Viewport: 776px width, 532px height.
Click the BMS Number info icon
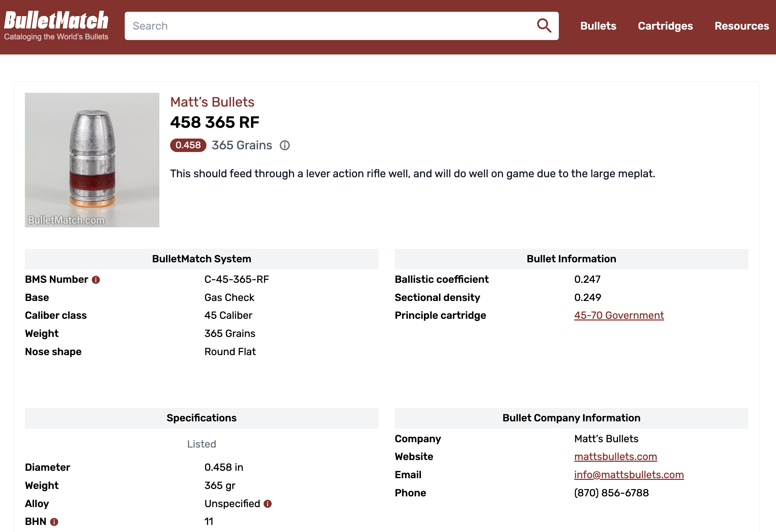coord(96,280)
